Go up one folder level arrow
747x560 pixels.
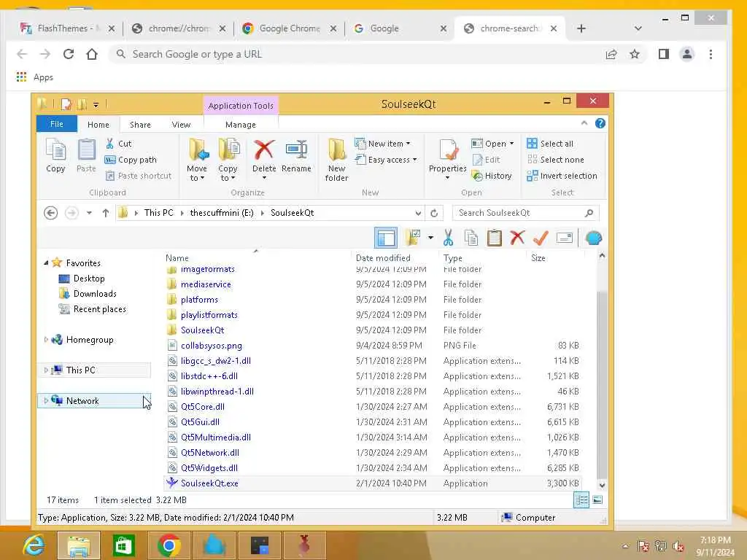106,213
